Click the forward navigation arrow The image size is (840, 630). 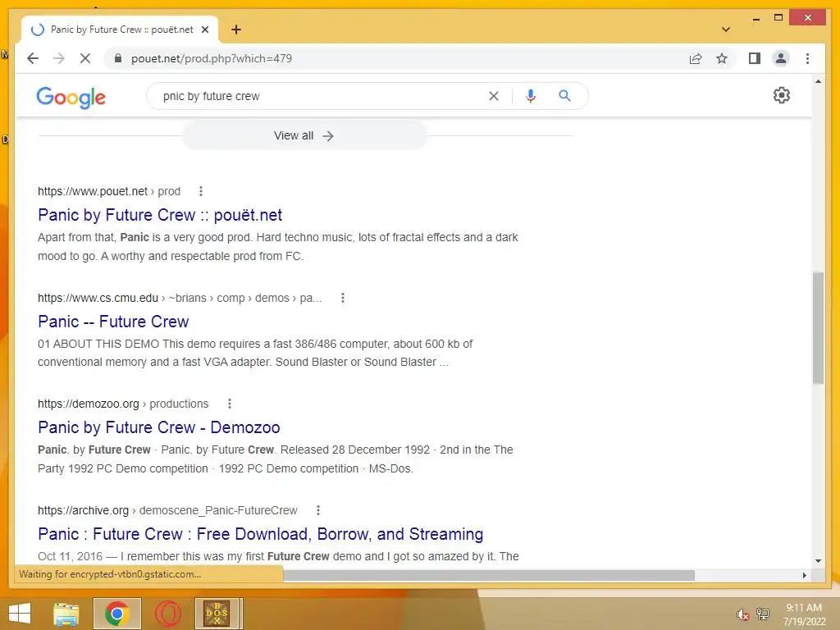(59, 58)
